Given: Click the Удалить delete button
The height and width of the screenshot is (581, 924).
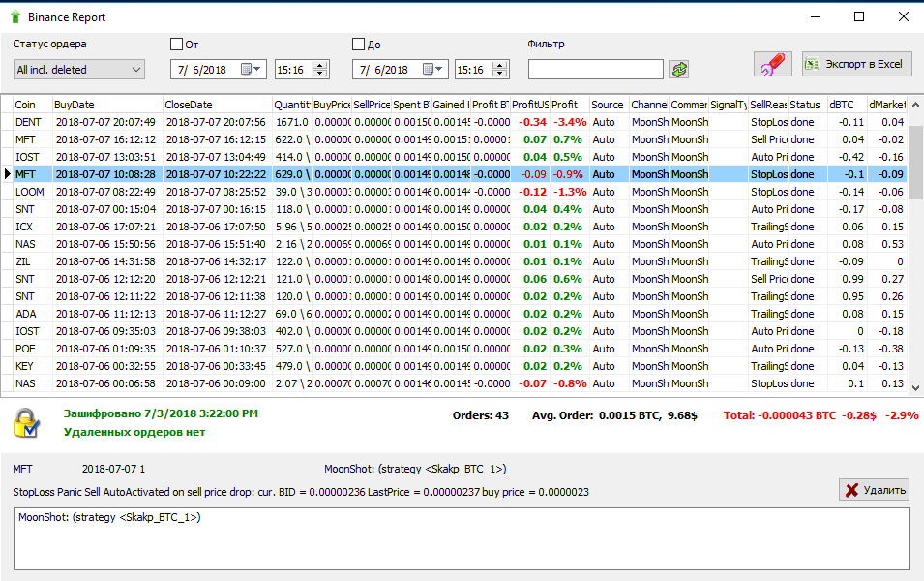Looking at the screenshot, I should [874, 490].
